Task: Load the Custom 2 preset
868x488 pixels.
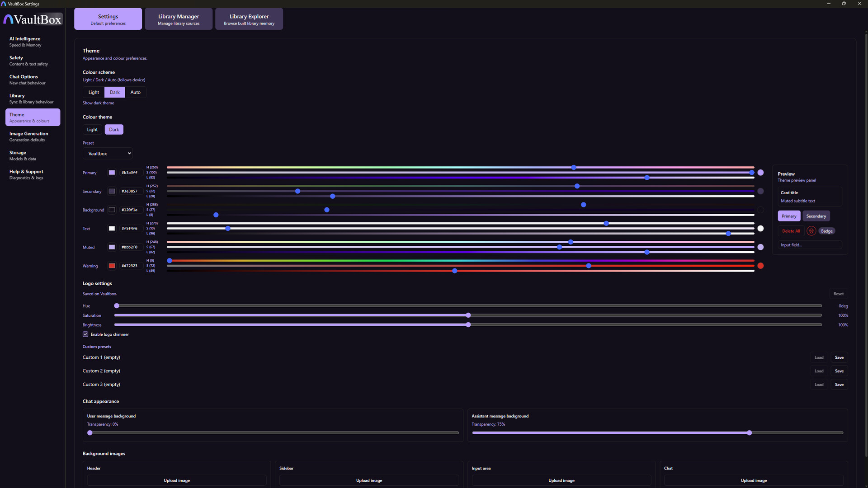Action: 819,371
